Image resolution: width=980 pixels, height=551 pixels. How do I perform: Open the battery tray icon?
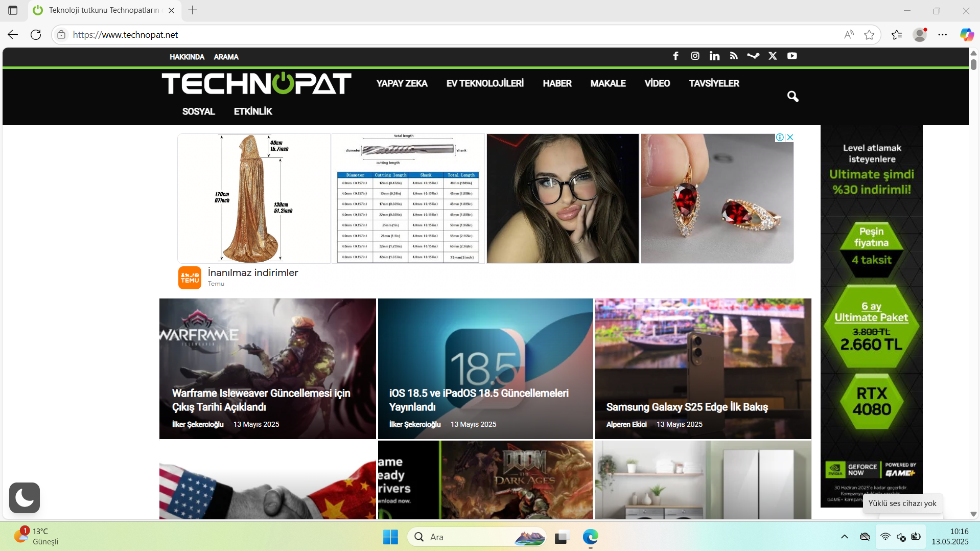pyautogui.click(x=916, y=537)
